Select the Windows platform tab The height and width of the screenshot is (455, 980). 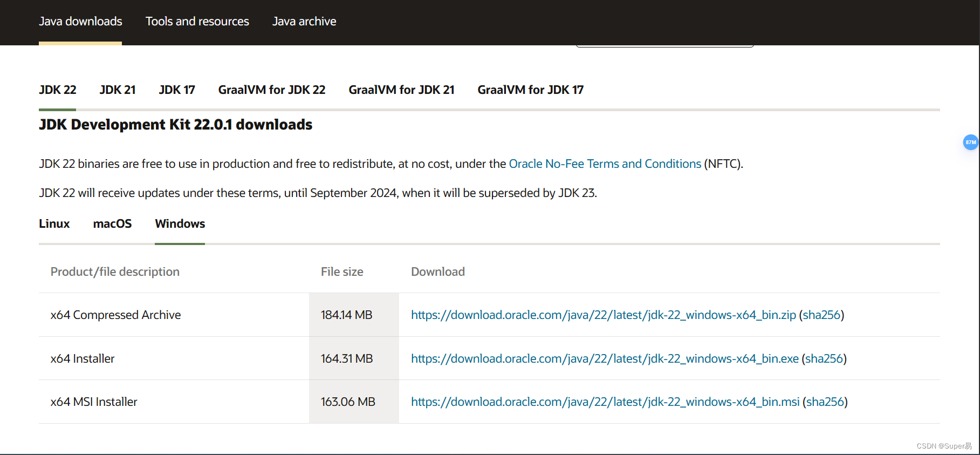point(180,223)
